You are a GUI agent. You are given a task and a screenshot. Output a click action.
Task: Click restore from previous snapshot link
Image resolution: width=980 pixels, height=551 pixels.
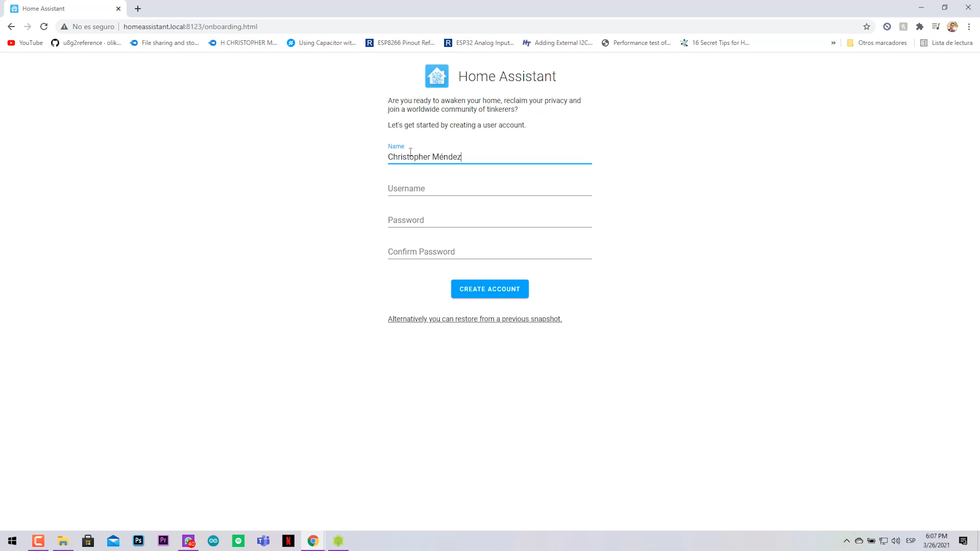pyautogui.click(x=475, y=319)
